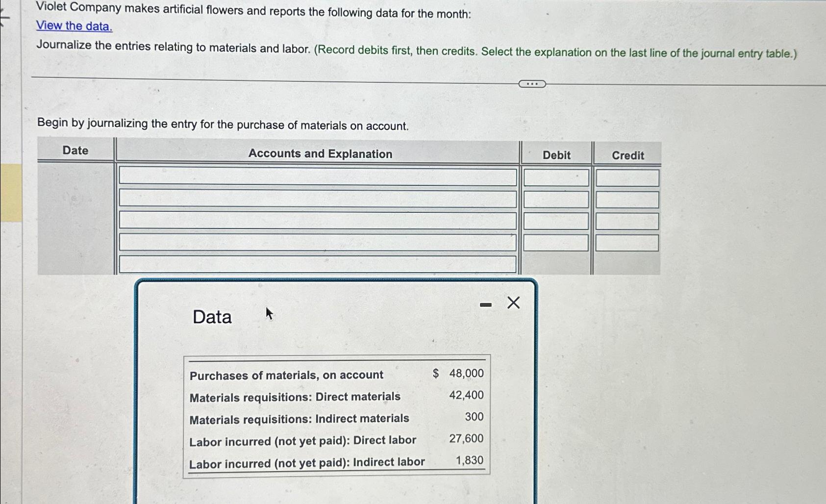The height and width of the screenshot is (504, 826).
Task: Click the Data popup title
Action: tap(212, 317)
